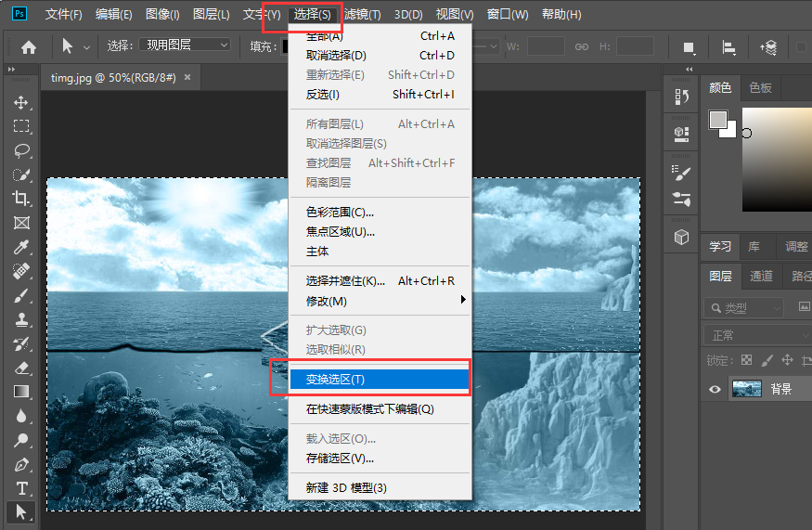This screenshot has height=530, width=812.
Task: Switch to the 通道 tab
Action: 761,277
